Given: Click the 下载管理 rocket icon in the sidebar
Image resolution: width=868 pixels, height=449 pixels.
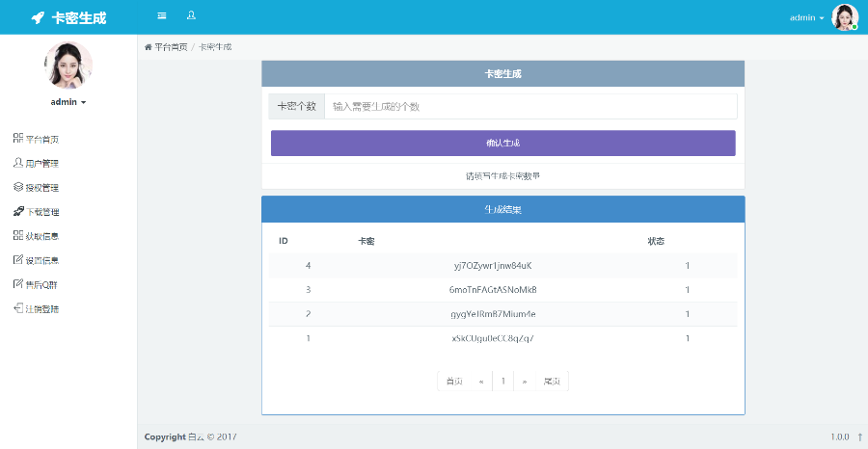Looking at the screenshot, I should (x=17, y=211).
